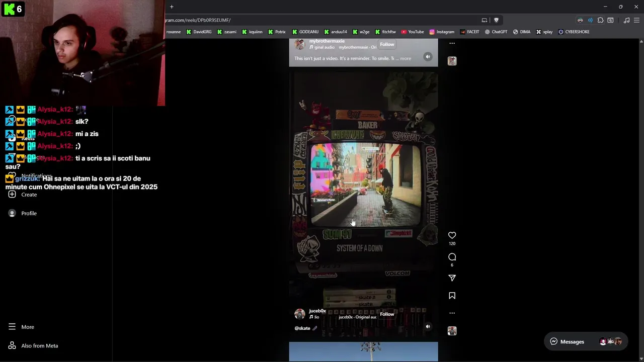Open the browser extensions puzzle icon

tap(600, 20)
